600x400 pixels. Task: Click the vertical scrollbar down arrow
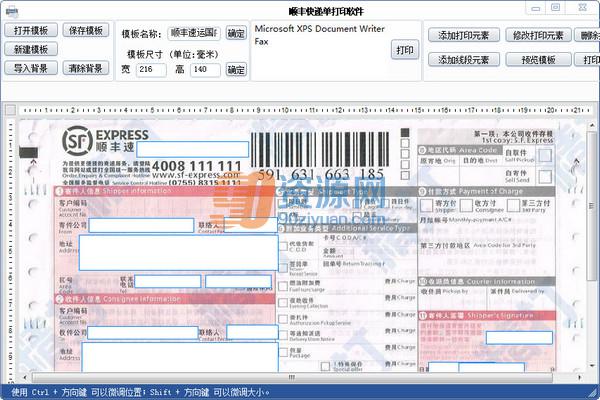click(x=592, y=366)
